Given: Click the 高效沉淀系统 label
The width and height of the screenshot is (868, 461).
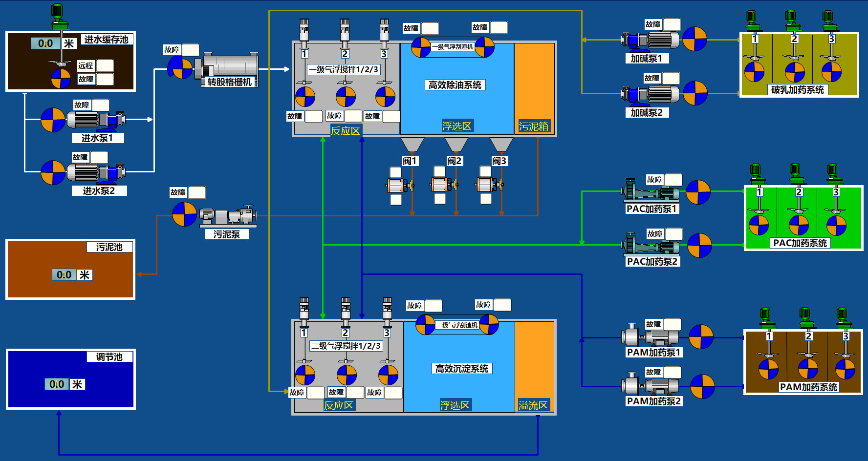Looking at the screenshot, I should pos(461,369).
